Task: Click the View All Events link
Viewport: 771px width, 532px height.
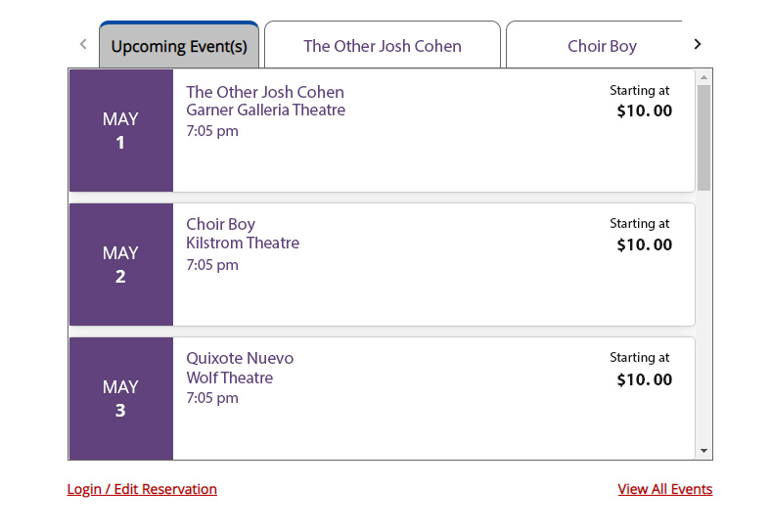Action: pyautogui.click(x=664, y=489)
